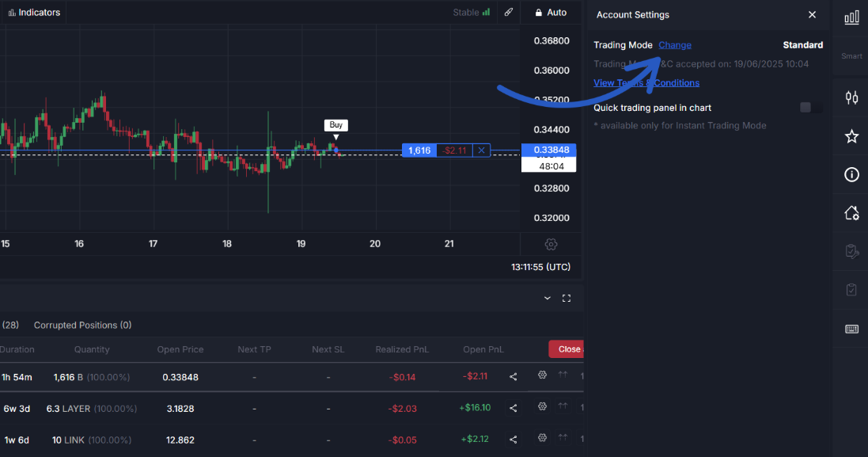
Task: Open the Indicators menu
Action: 34,12
